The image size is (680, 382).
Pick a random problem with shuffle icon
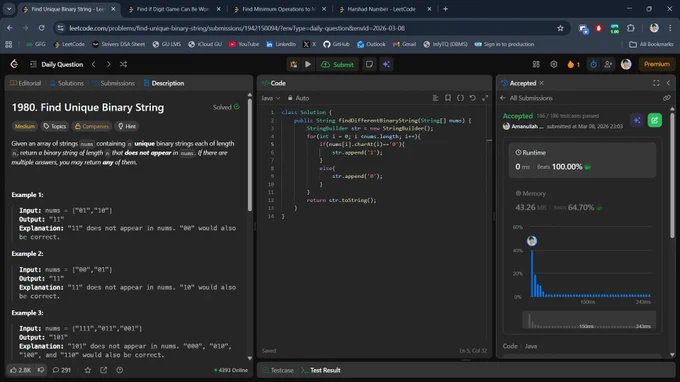click(124, 64)
